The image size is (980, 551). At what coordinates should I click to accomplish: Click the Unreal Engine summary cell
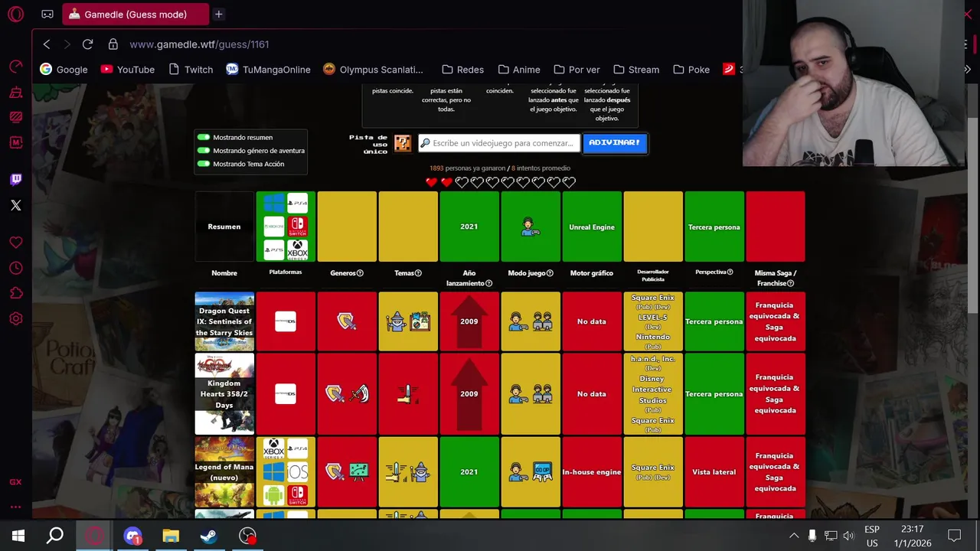click(592, 227)
